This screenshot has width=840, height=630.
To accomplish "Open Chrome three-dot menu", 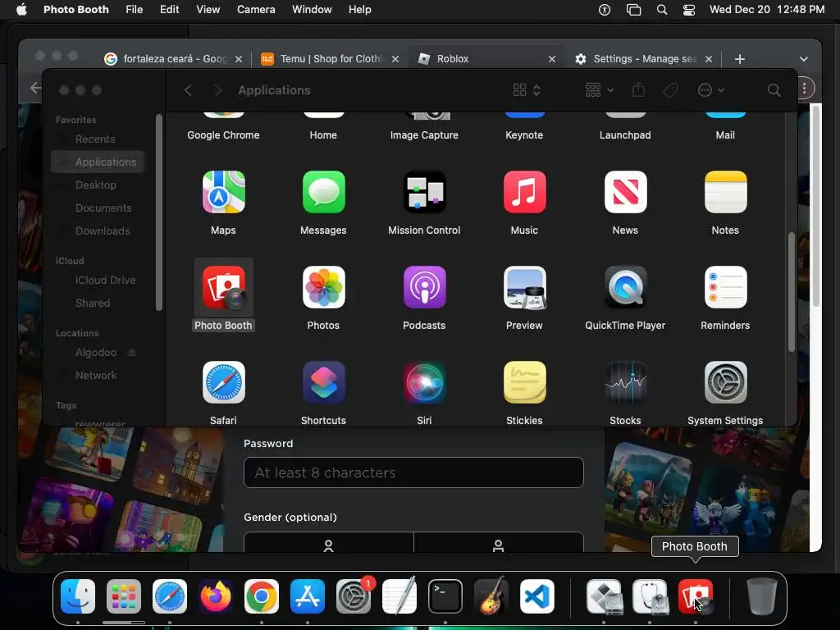I will pyautogui.click(x=804, y=88).
